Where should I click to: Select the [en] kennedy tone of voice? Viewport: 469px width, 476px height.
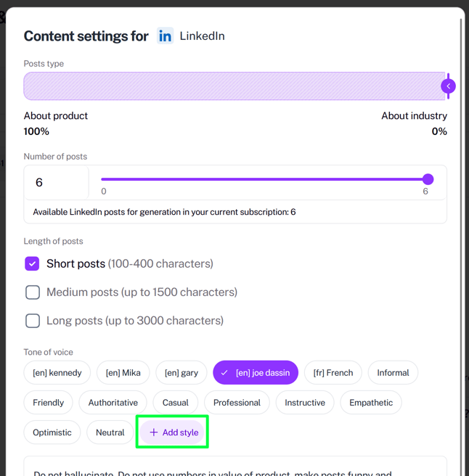point(57,372)
